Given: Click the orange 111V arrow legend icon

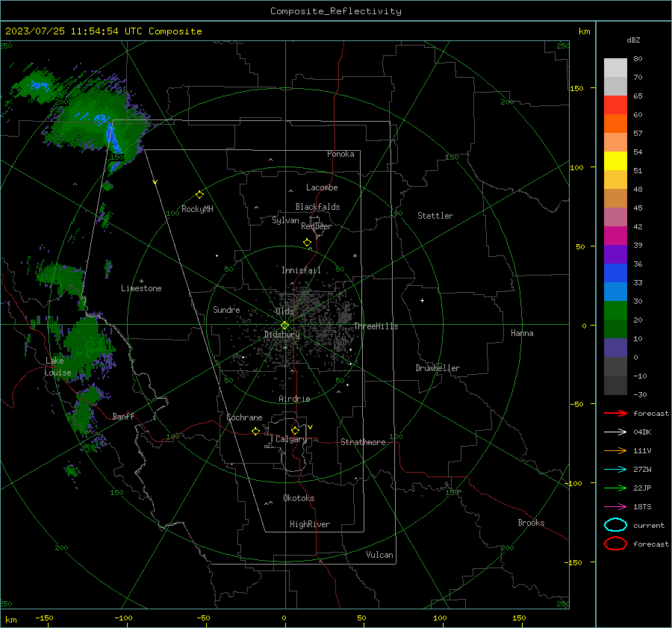Looking at the screenshot, I should tap(615, 450).
